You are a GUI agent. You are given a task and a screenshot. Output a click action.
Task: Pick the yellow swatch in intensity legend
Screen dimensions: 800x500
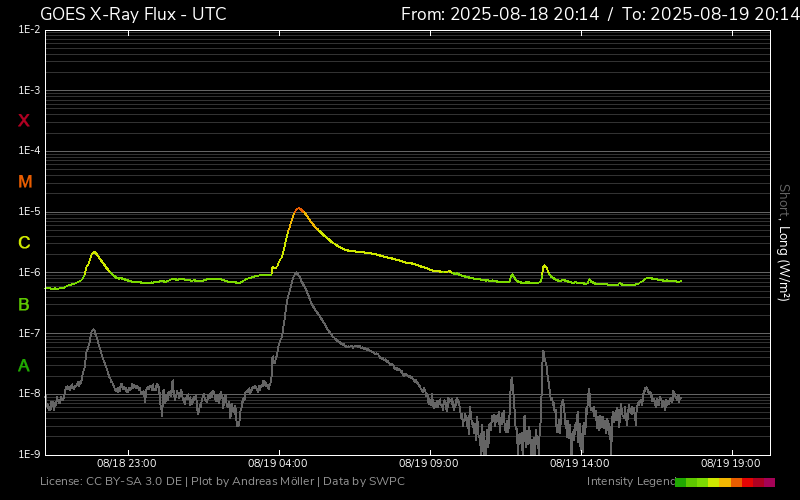tap(713, 483)
